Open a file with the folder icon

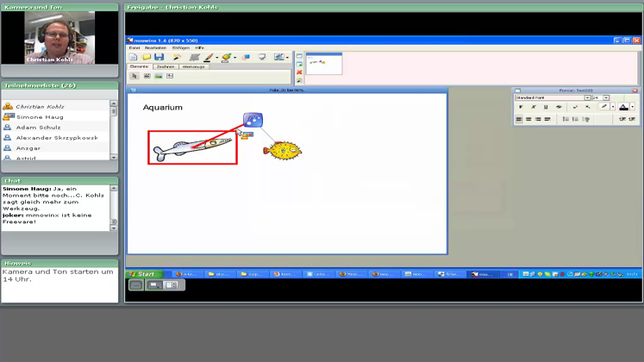pyautogui.click(x=147, y=57)
